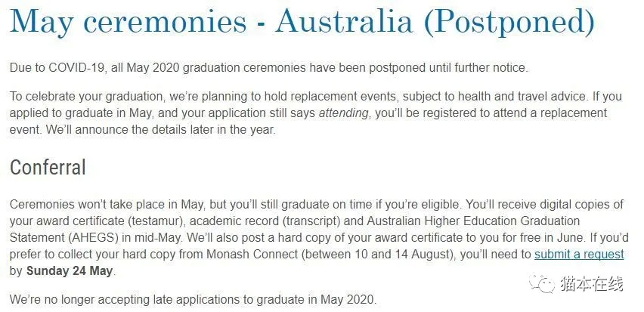This screenshot has width=644, height=312.
Task: Click the '(testamur)' word
Action: point(153,221)
